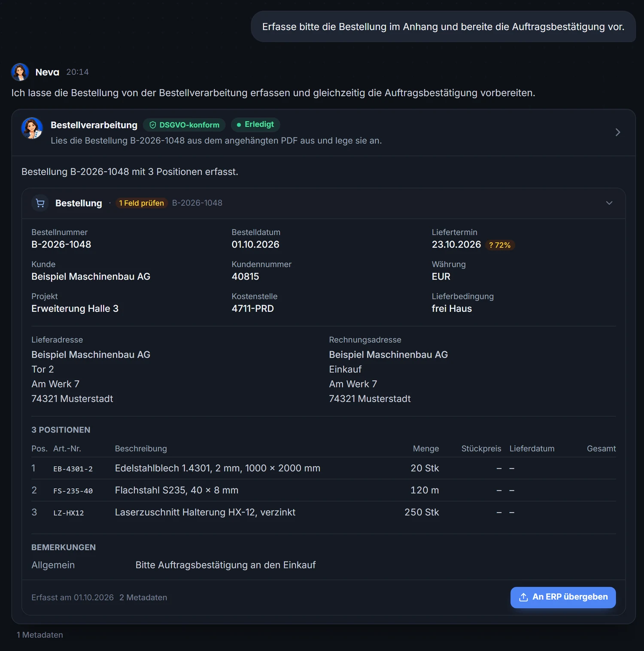Click the Erledigt status badge
644x651 pixels.
click(255, 125)
